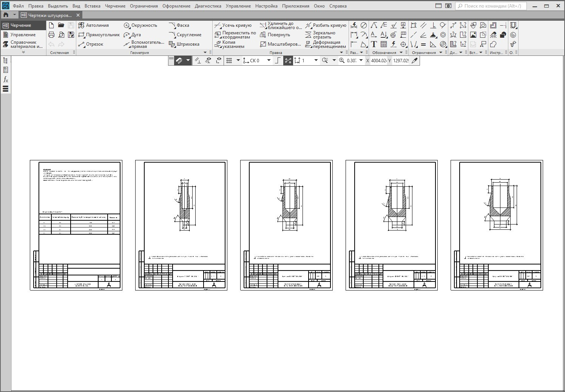Switch to the Управление toolbar set
This screenshot has height=392, width=565.
click(x=23, y=35)
